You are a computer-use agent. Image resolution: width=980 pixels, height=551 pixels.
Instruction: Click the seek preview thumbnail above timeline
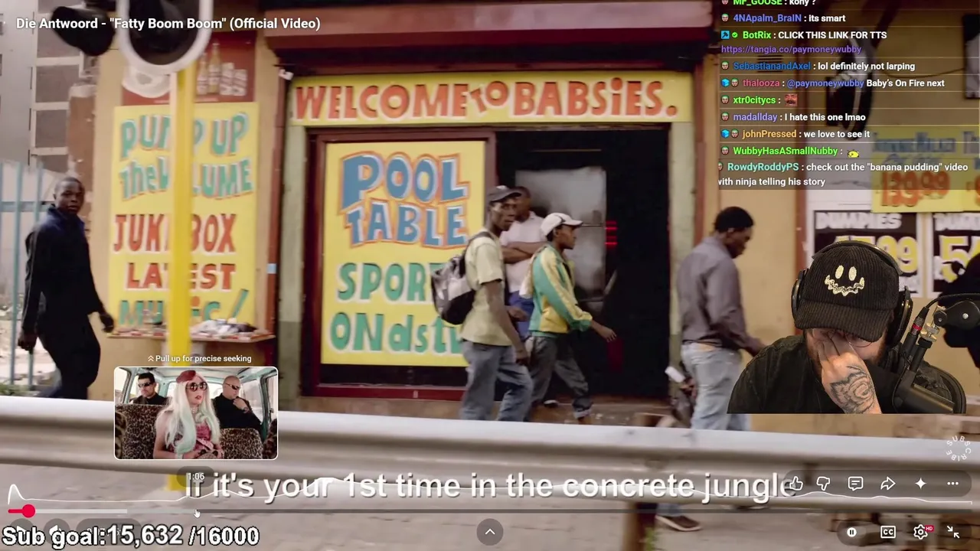(x=196, y=413)
